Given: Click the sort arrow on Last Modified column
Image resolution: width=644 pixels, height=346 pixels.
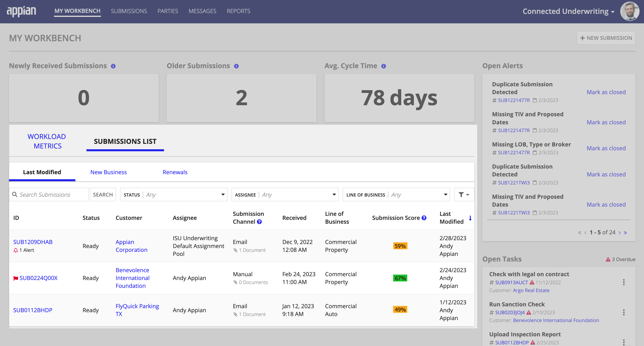Looking at the screenshot, I should pos(471,218).
